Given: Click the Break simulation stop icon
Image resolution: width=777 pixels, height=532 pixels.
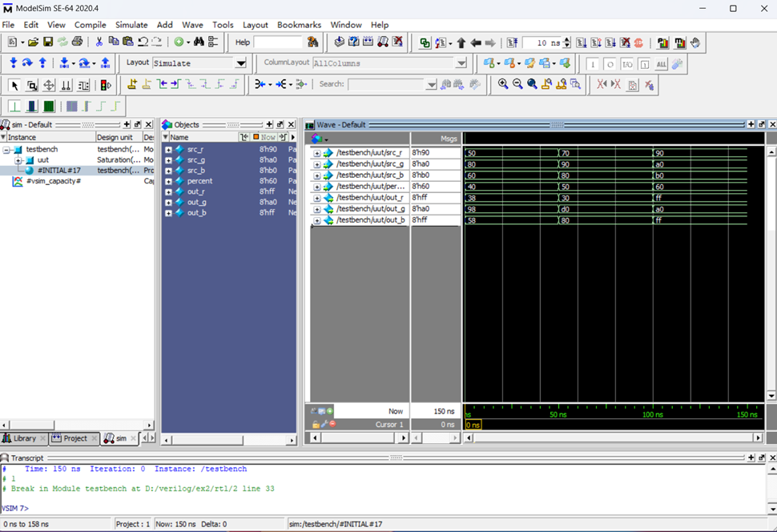Looking at the screenshot, I should (x=638, y=43).
